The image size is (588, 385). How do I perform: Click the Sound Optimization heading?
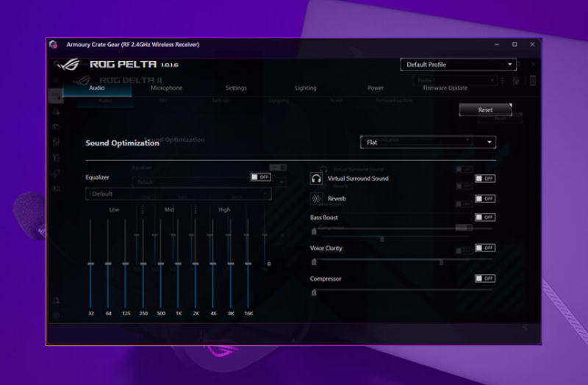coord(122,143)
